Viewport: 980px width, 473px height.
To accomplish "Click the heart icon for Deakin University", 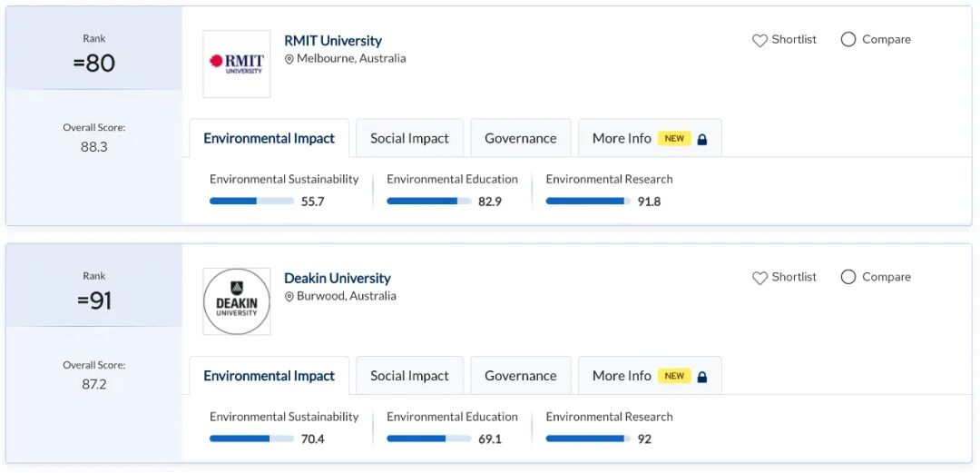I will (x=759, y=278).
